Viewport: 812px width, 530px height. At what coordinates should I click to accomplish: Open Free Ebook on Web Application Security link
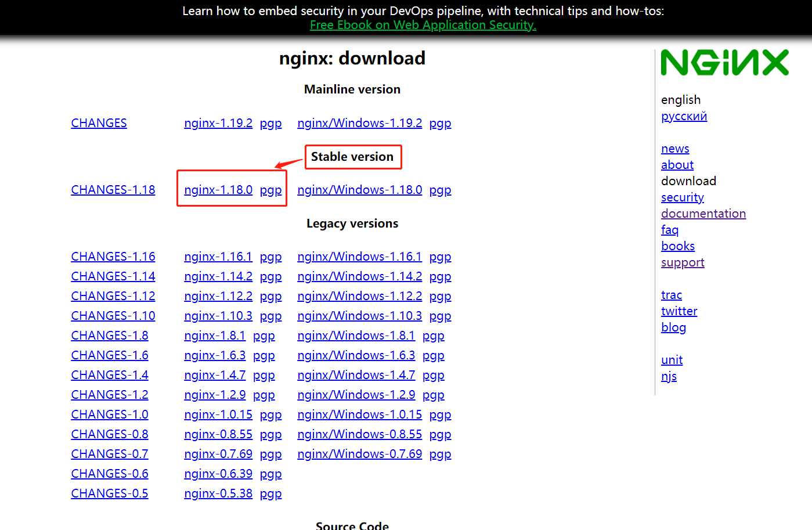[423, 25]
